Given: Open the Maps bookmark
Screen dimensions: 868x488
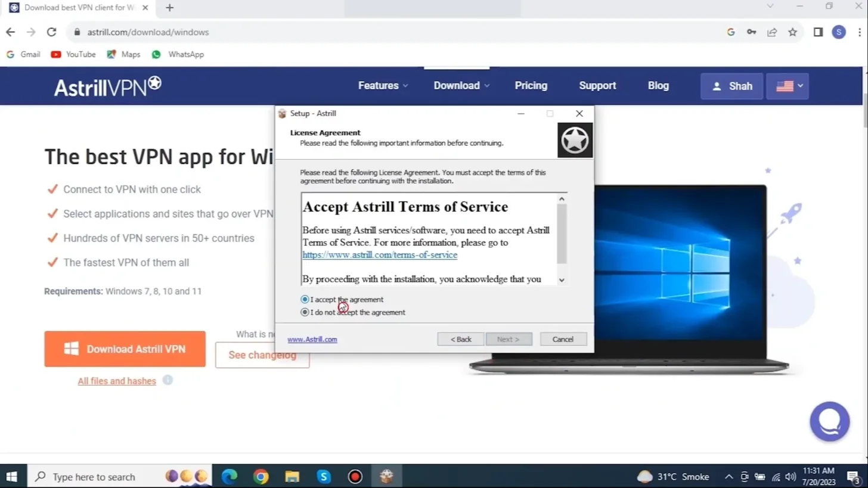Looking at the screenshot, I should 123,54.
